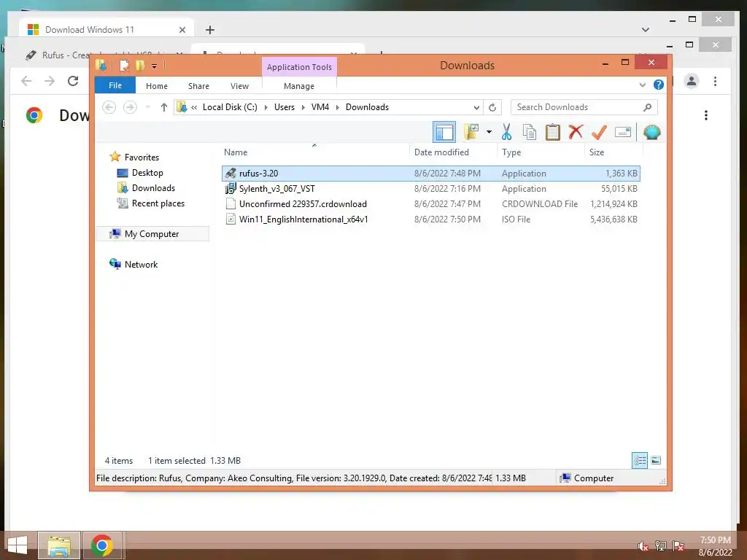This screenshot has height=560, width=747.
Task: Select Network in navigation pane
Action: [141, 264]
